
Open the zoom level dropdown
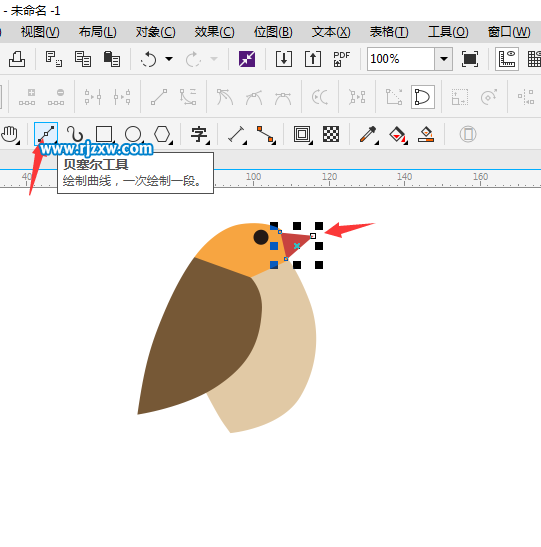click(x=444, y=59)
